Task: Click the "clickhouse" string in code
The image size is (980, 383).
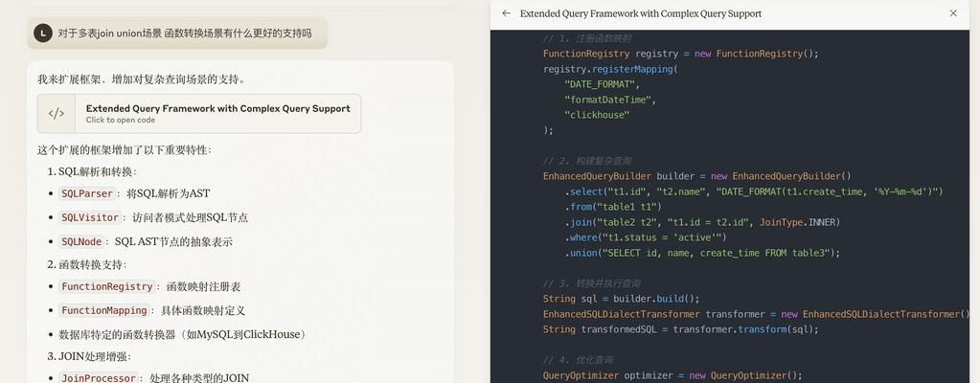Action: coord(597,115)
